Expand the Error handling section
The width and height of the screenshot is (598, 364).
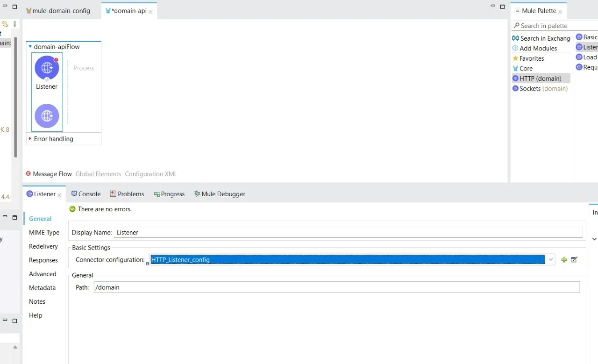(30, 139)
